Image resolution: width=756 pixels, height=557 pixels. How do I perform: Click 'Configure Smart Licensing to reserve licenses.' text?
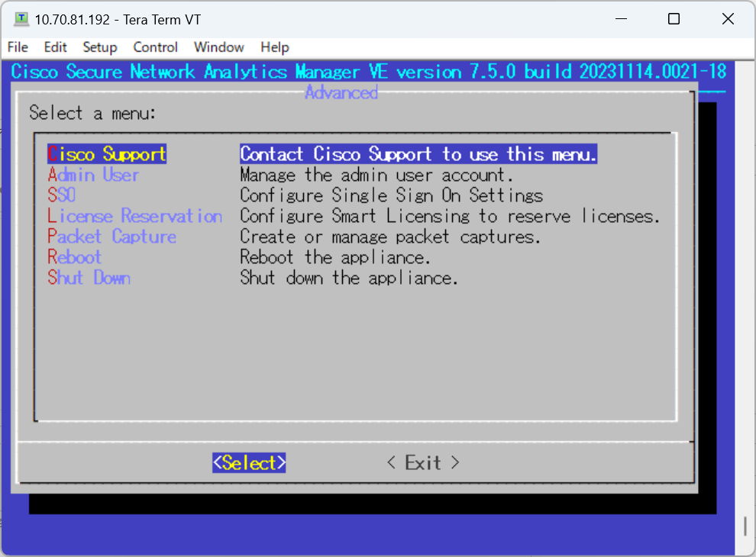(450, 216)
